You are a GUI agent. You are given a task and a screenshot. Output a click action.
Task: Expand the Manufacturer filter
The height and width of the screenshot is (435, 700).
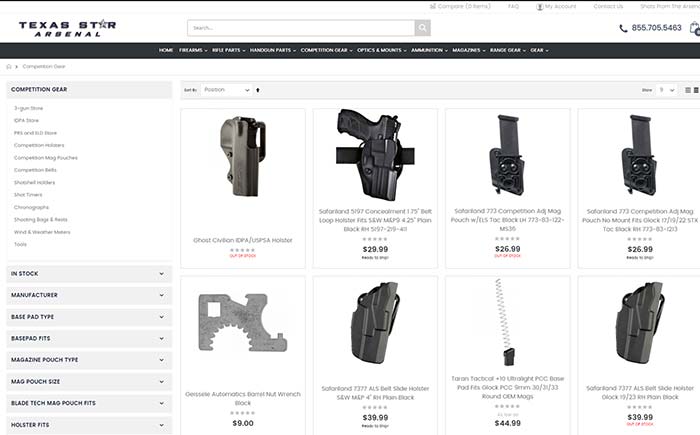[89, 295]
